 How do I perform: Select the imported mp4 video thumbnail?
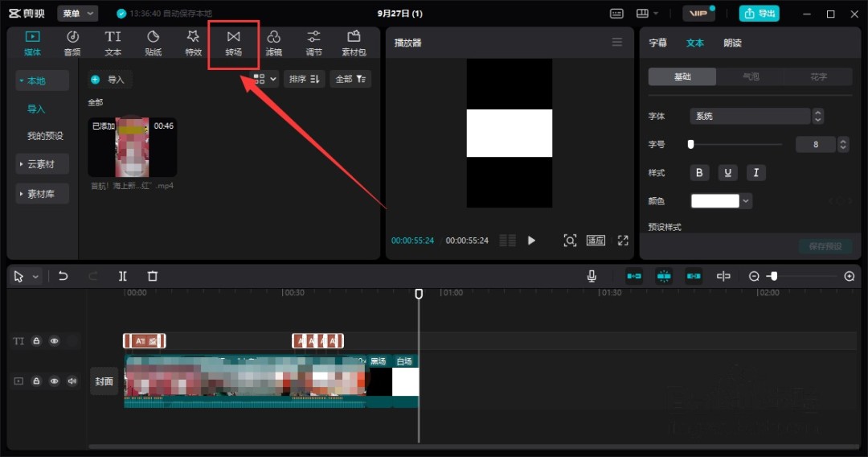133,146
